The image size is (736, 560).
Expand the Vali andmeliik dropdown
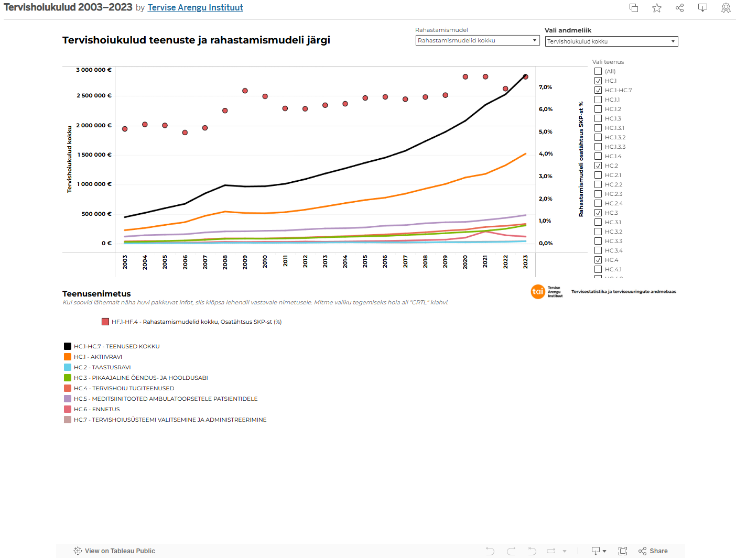point(673,41)
